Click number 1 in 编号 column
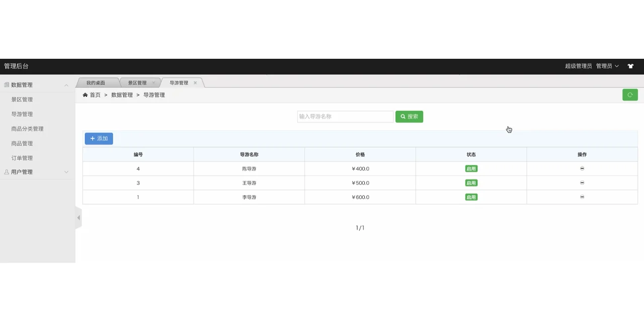This screenshot has height=321, width=644. pos(138,197)
